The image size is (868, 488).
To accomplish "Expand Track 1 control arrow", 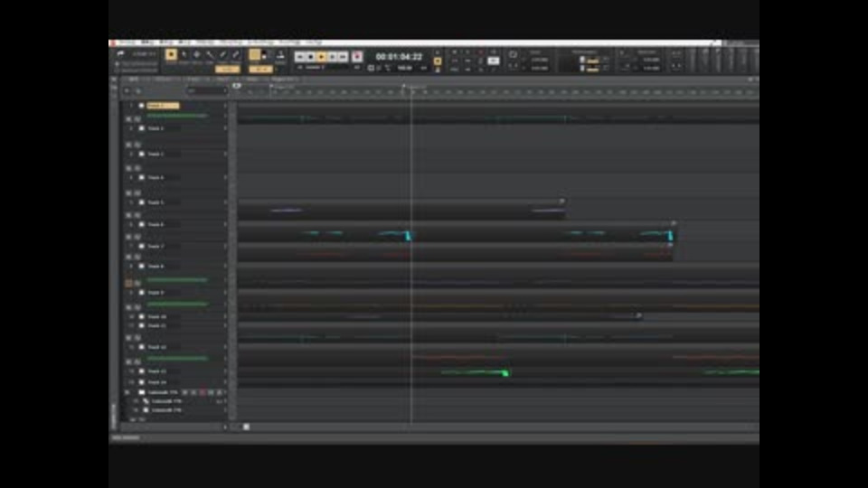I will [x=225, y=105].
